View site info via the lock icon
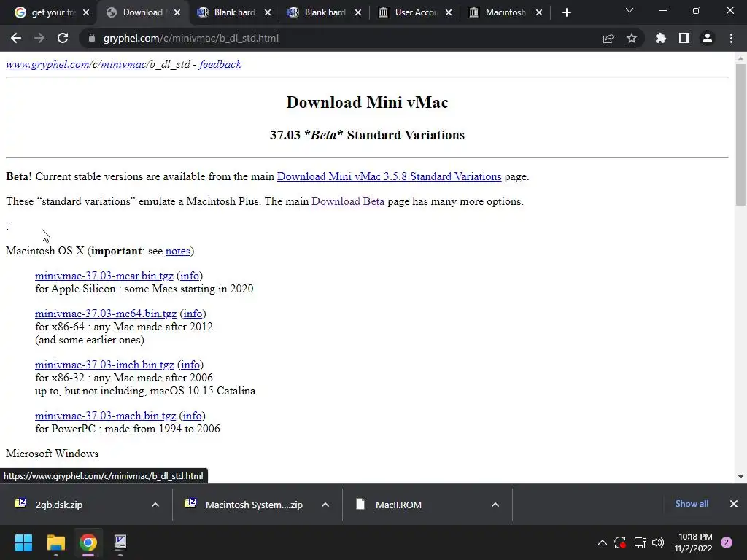747x560 pixels. 91,38
